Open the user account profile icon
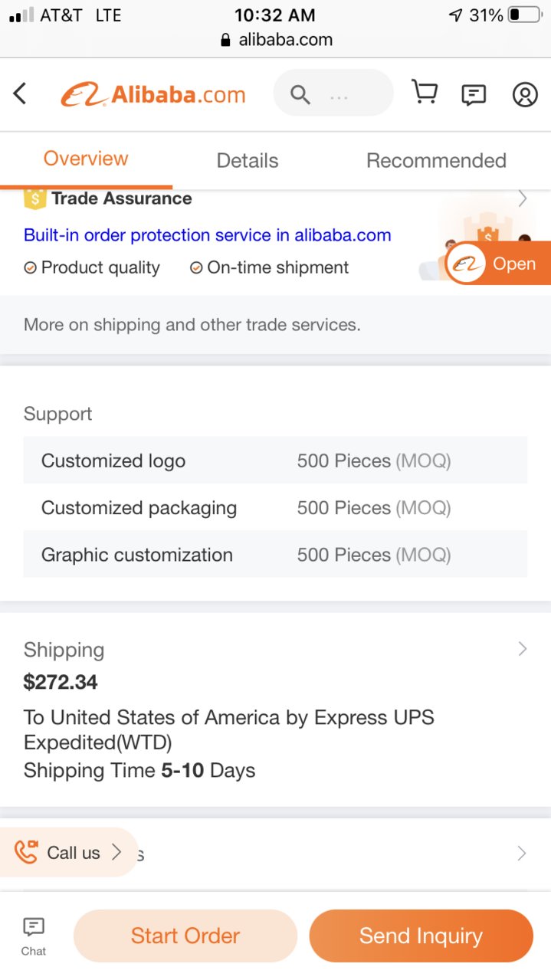Screen dimensions: 551x980 525,95
